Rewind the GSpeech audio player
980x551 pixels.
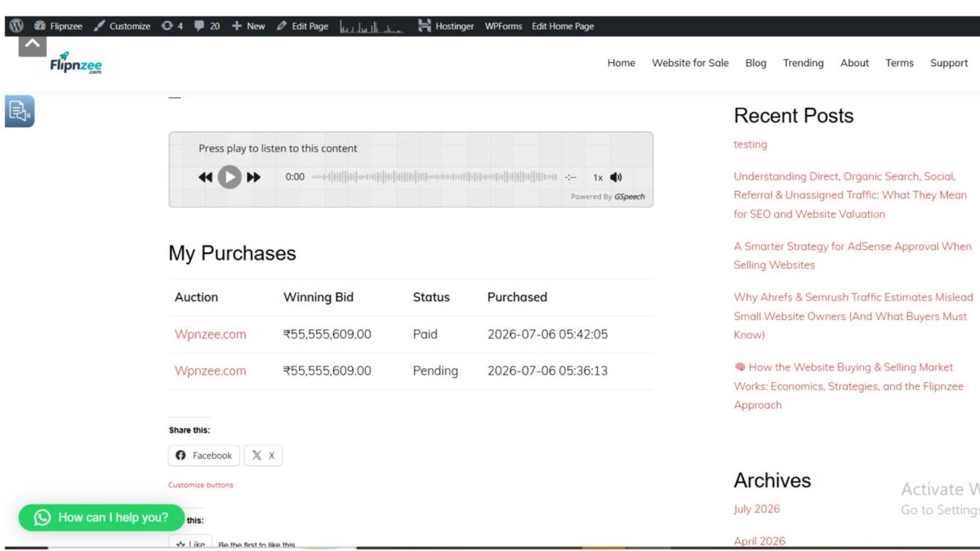tap(205, 177)
